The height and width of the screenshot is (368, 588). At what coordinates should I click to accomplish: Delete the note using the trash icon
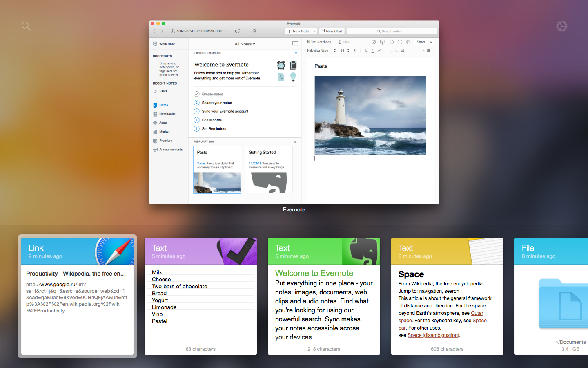pos(408,42)
